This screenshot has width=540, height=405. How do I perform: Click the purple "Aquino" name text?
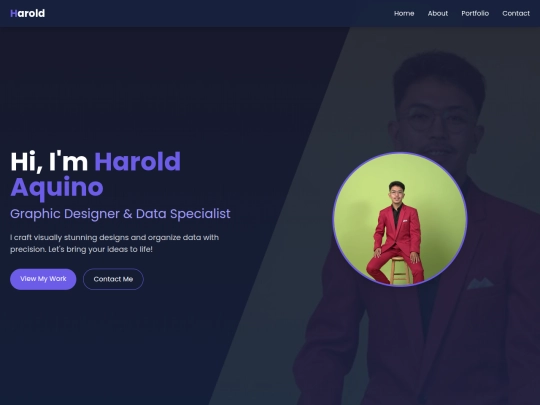coord(57,188)
